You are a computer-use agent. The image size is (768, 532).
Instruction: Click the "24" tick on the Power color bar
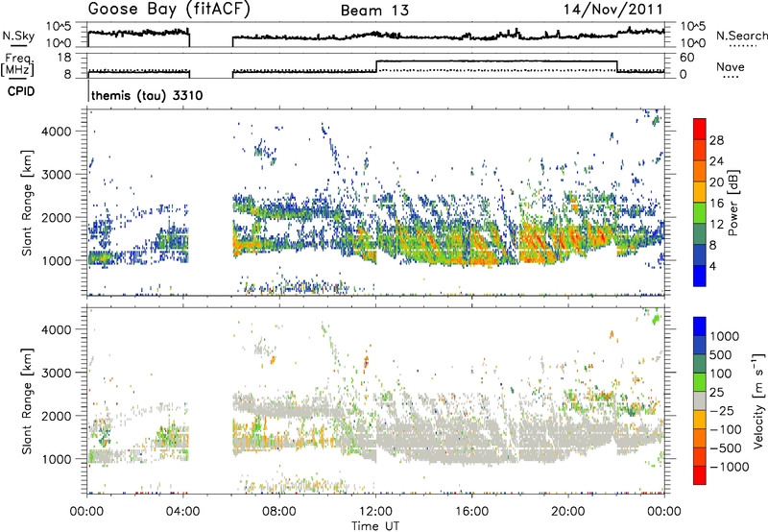[x=716, y=161]
